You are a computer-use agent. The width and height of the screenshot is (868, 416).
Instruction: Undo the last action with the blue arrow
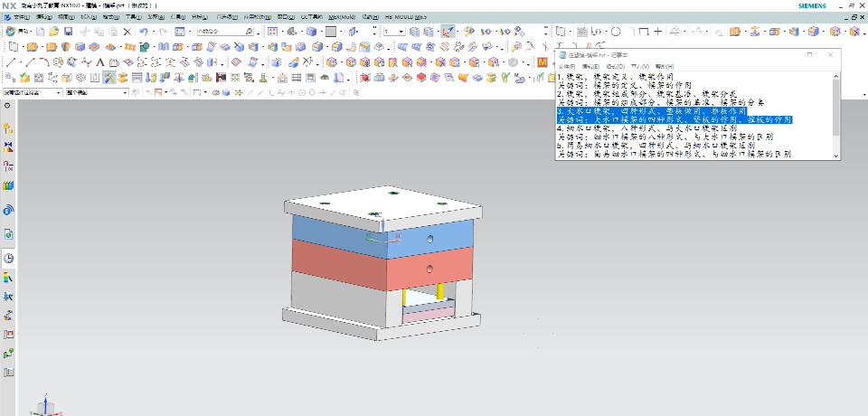point(144,32)
